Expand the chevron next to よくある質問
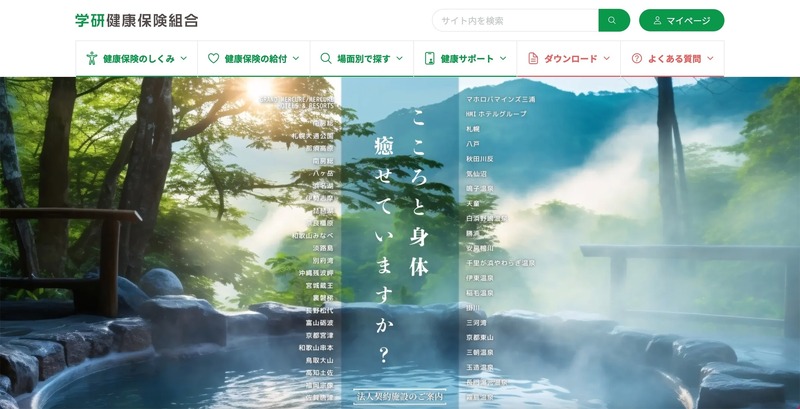This screenshot has width=800, height=409. point(710,58)
